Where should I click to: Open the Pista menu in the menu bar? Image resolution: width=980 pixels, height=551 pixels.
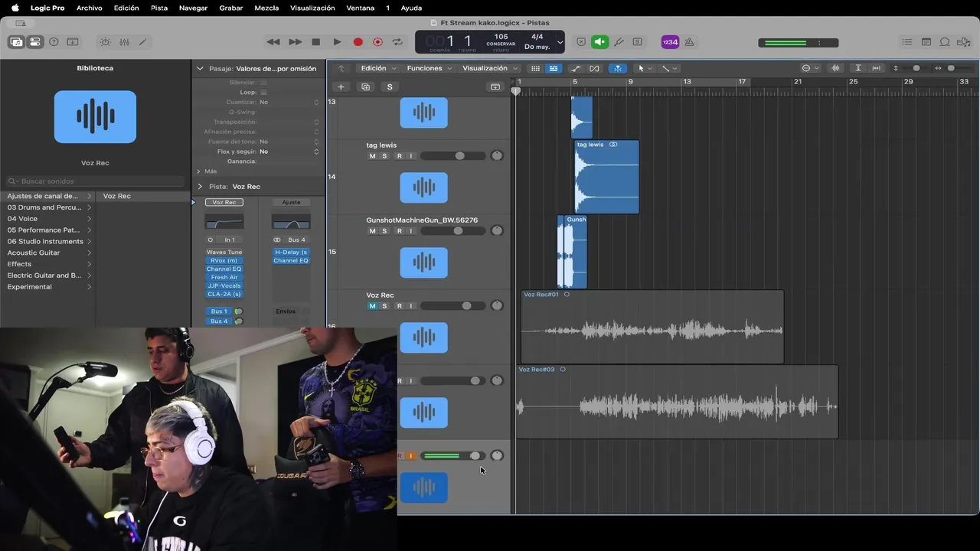pos(159,8)
